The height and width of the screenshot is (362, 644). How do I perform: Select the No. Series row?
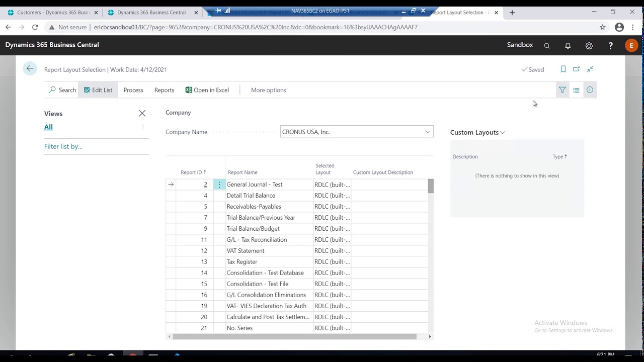pos(297,328)
